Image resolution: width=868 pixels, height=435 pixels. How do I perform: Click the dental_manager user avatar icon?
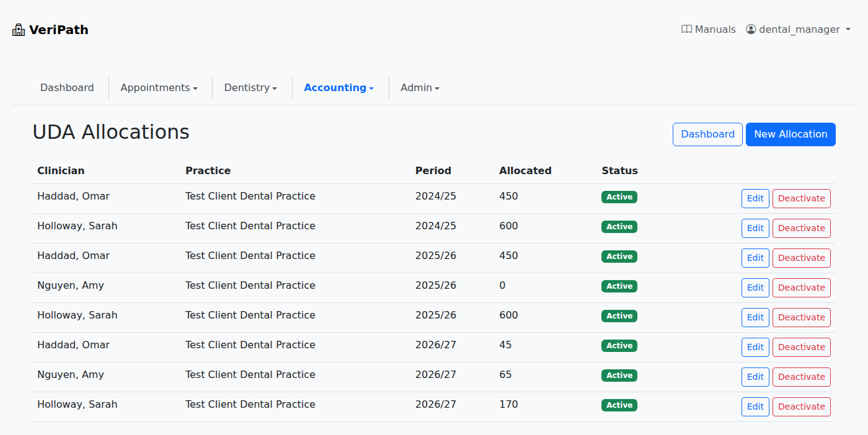(x=751, y=29)
